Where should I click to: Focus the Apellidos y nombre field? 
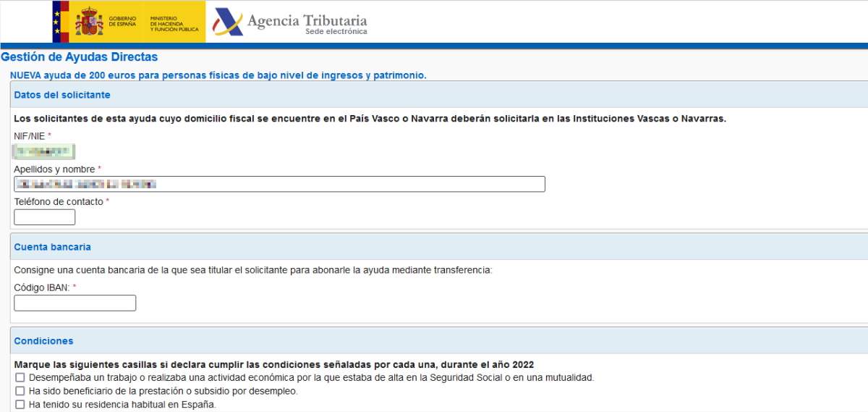(279, 184)
